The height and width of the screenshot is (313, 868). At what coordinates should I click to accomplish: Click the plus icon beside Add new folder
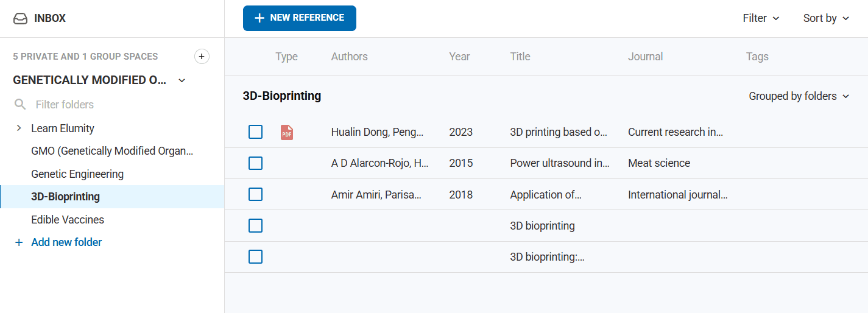coord(18,242)
